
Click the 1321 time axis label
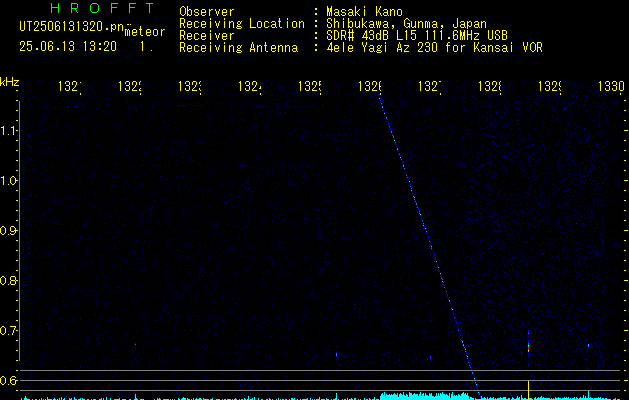pos(70,87)
